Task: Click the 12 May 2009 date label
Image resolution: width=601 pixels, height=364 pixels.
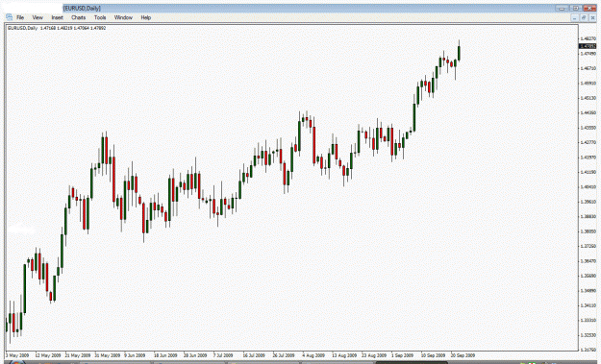Action: tap(48, 355)
